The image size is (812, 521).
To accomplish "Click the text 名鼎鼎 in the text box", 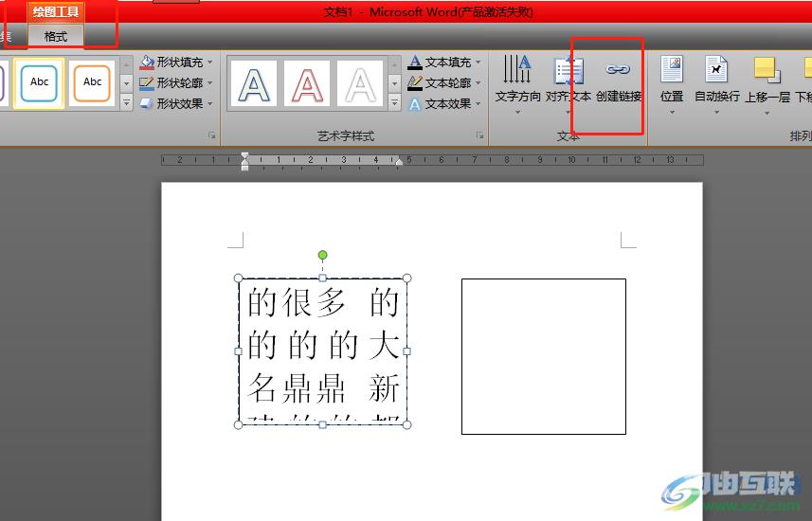I will point(297,387).
